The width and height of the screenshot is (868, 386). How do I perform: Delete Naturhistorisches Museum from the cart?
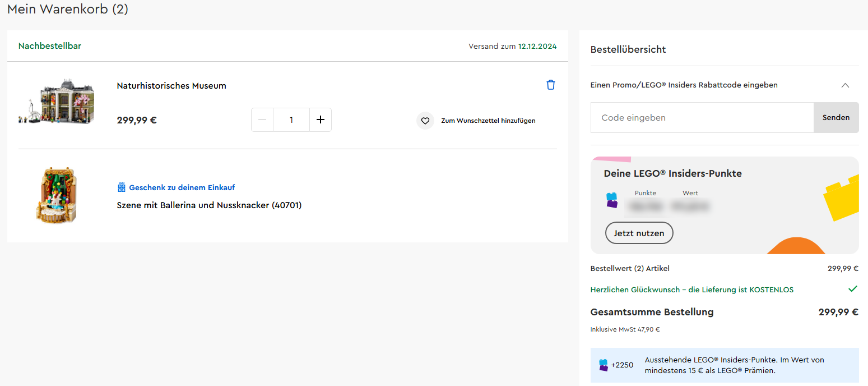(551, 85)
